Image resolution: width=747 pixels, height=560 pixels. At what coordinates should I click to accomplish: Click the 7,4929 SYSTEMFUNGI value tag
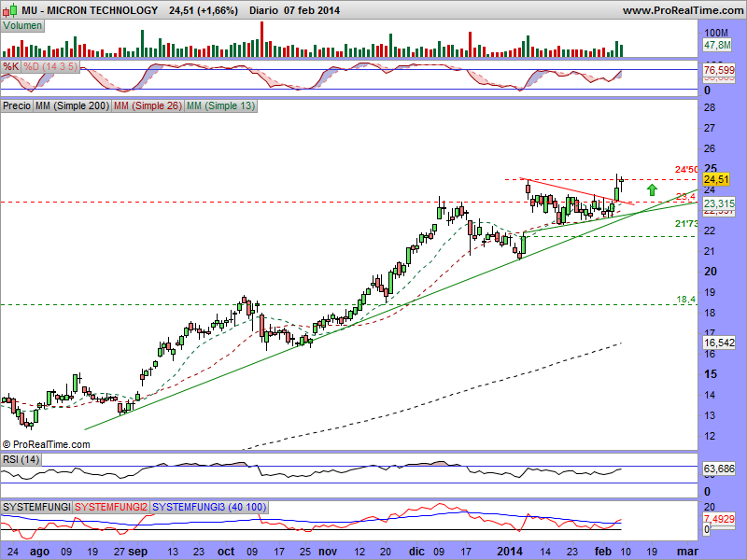pos(719,519)
